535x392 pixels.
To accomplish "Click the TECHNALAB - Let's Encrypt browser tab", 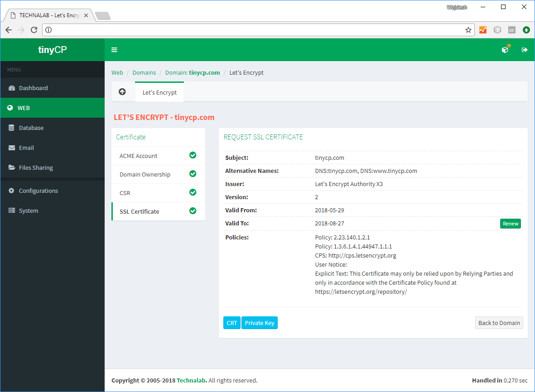I will pos(49,15).
